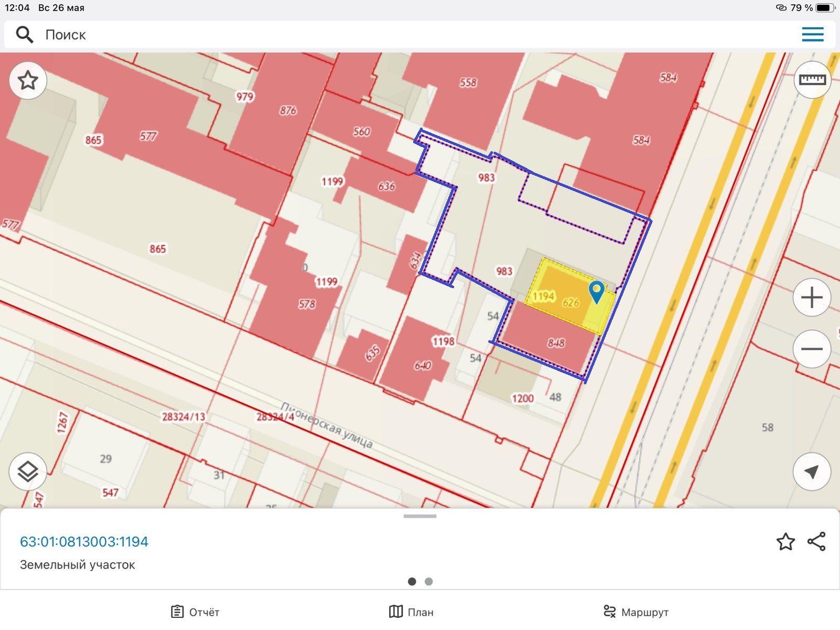
Task: Open the hamburger menu
Action: [x=812, y=35]
